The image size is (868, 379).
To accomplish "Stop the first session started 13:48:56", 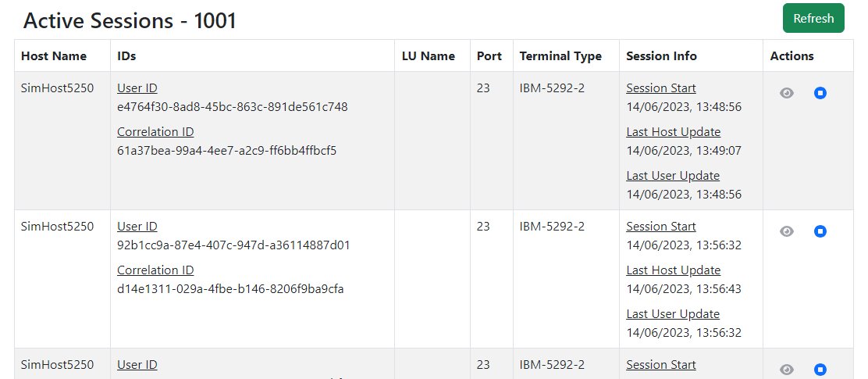I will (x=820, y=93).
